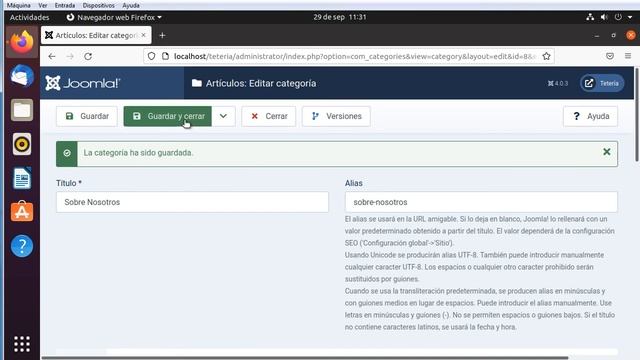Click the Título input field
This screenshot has height=360, width=640.
pyautogui.click(x=192, y=202)
